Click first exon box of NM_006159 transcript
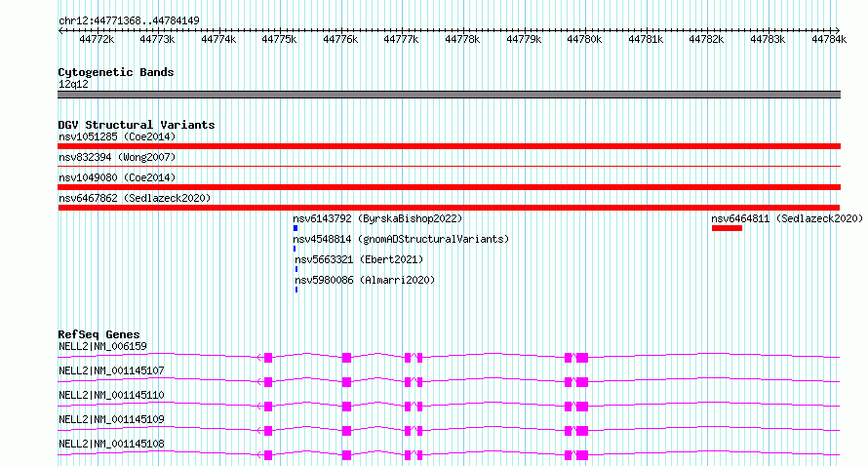 268,358
